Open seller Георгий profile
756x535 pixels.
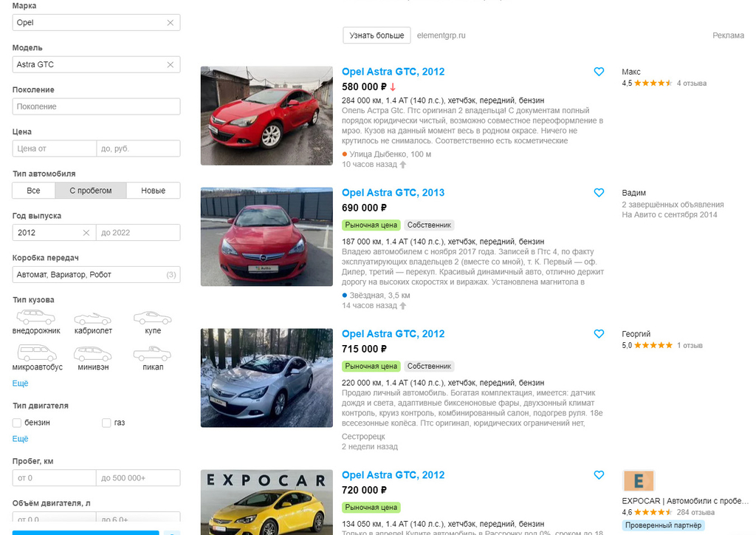636,334
